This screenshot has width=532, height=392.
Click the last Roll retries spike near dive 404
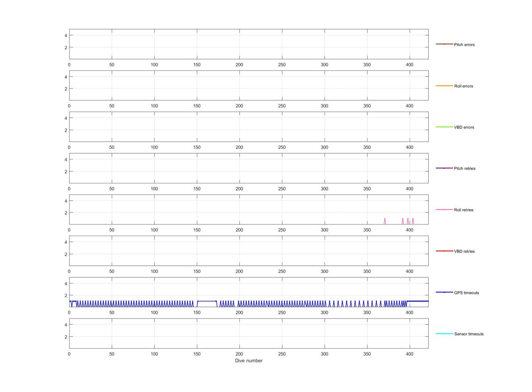413,221
